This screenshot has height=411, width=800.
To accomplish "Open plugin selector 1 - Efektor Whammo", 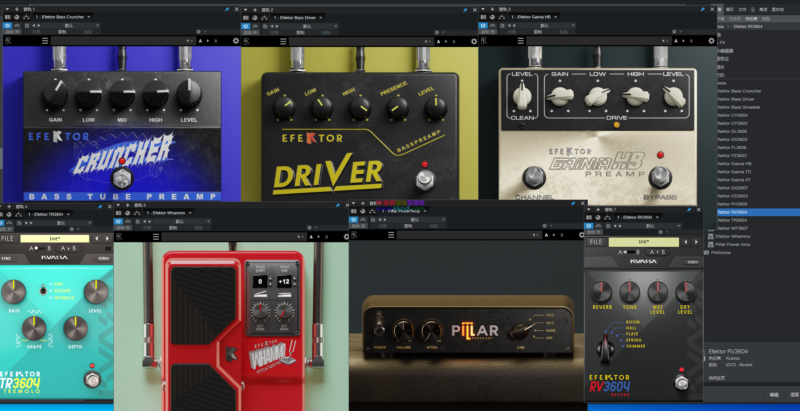I will [x=169, y=213].
